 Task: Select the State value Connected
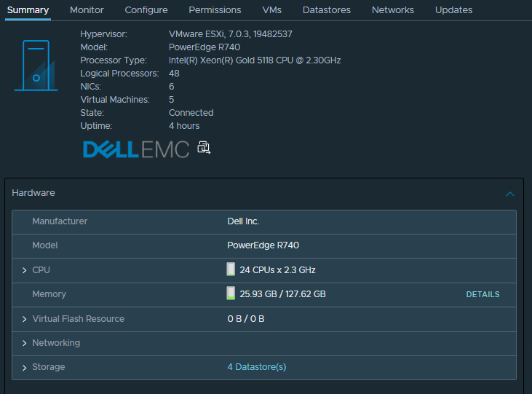pos(191,113)
